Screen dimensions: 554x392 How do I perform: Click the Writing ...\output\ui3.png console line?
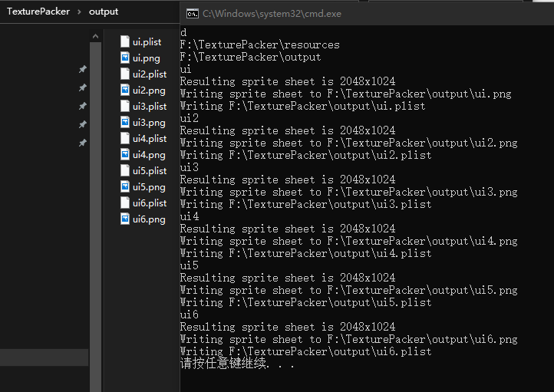click(348, 192)
